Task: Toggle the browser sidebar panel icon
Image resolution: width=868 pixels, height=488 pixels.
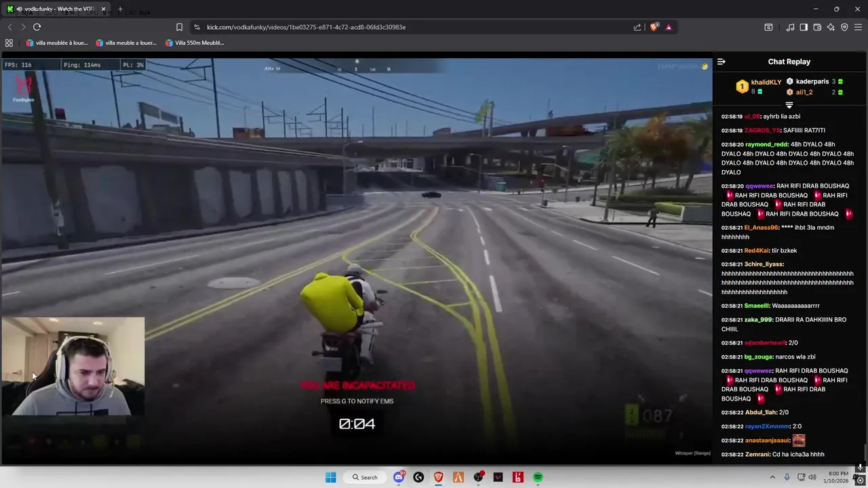Action: point(804,27)
